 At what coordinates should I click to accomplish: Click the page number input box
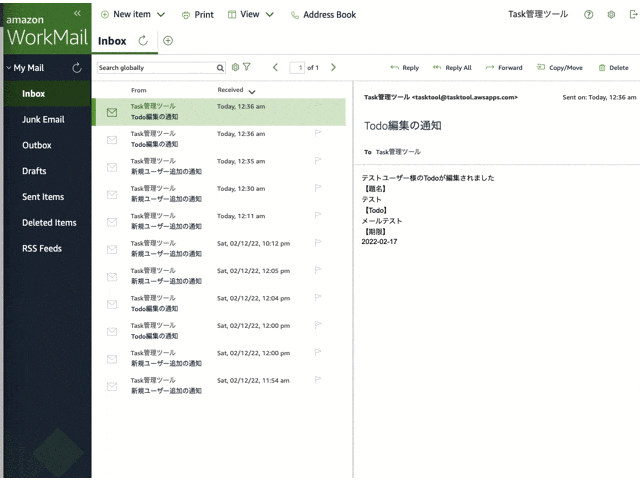coord(297,67)
